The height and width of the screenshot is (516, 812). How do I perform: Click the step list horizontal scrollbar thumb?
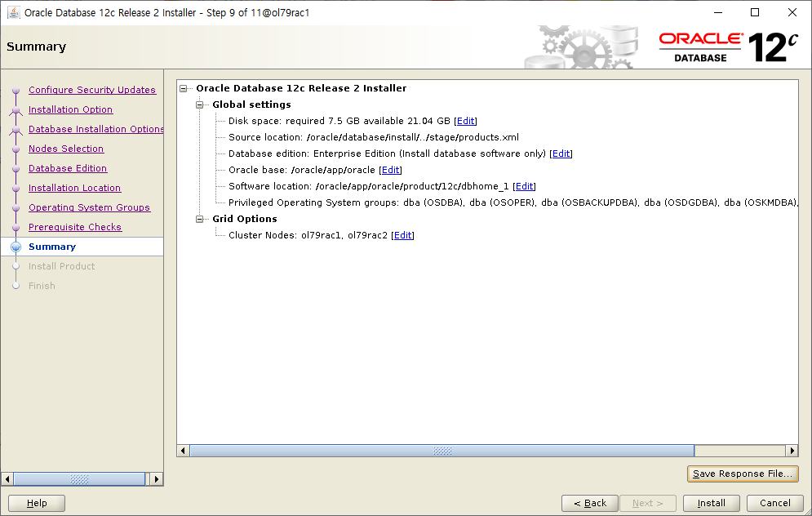[x=79, y=479]
